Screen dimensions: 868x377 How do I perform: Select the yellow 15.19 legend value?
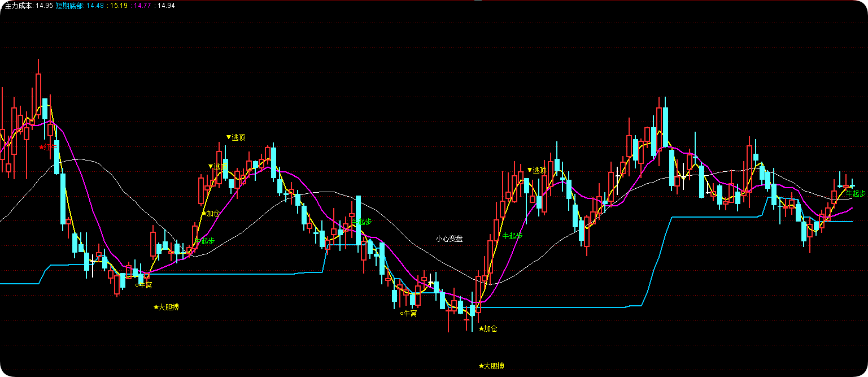pyautogui.click(x=119, y=5)
